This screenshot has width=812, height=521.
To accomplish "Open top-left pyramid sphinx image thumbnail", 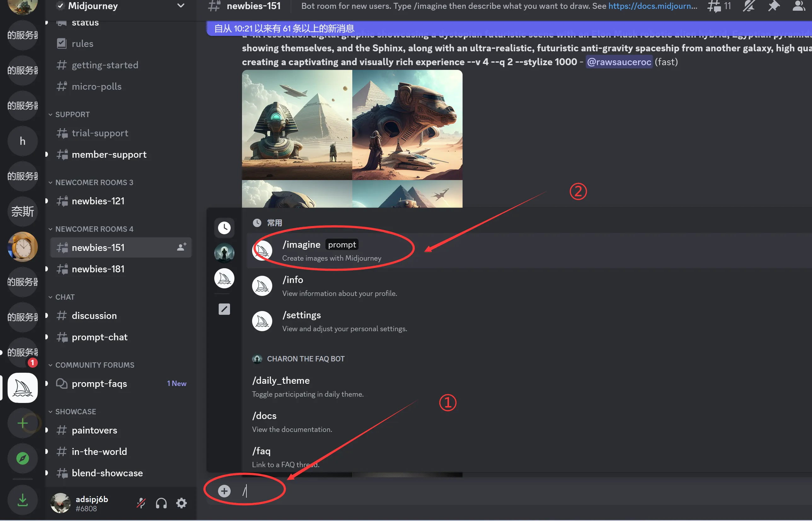I will tap(297, 125).
